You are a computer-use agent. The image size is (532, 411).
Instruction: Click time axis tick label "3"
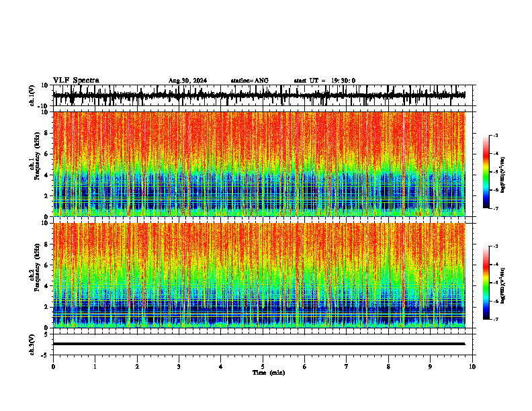179,367
